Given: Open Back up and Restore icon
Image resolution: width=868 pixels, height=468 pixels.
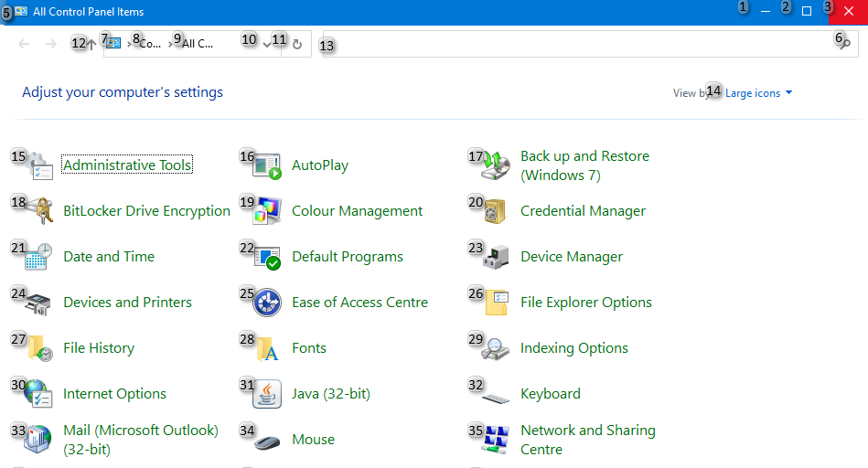Looking at the screenshot, I should [x=496, y=165].
